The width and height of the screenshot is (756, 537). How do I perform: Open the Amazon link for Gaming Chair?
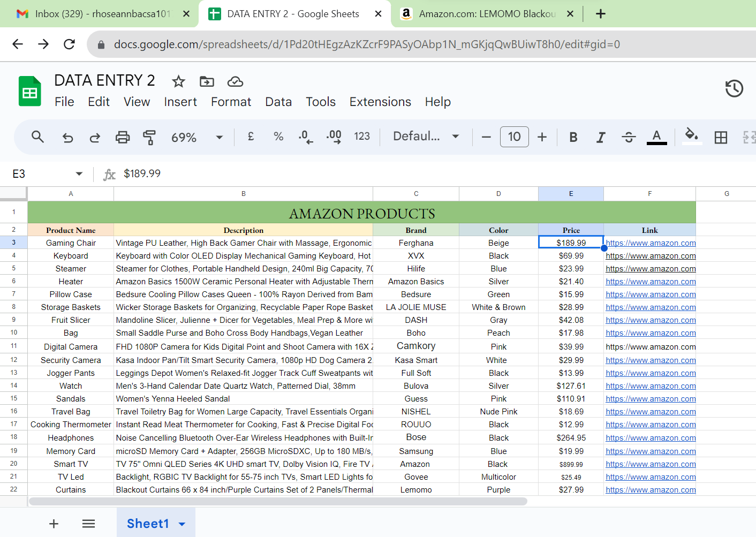651,243
